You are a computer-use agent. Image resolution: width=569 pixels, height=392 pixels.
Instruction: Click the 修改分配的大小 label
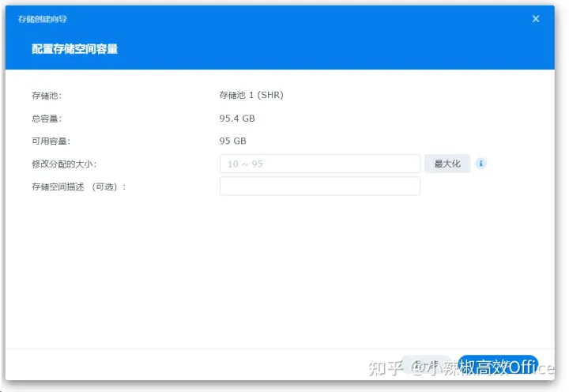(64, 164)
